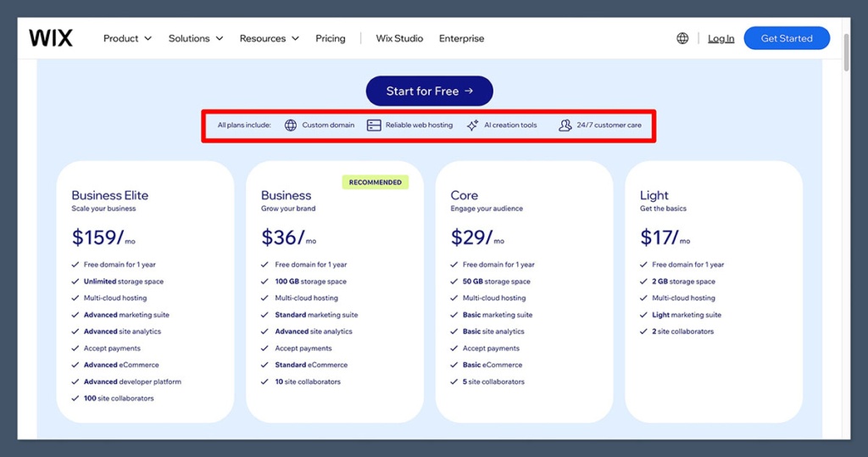Click 'Standard marketing suite' feature

(316, 315)
